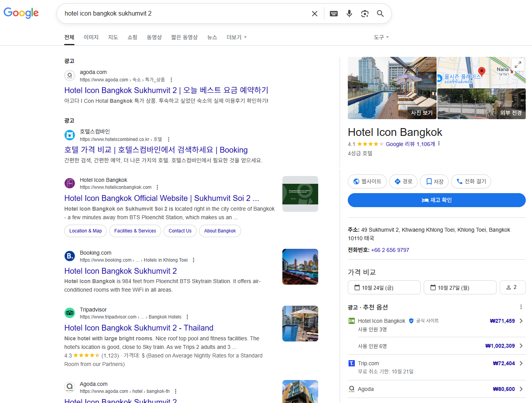Switch to the 이미지 tab

tap(91, 37)
